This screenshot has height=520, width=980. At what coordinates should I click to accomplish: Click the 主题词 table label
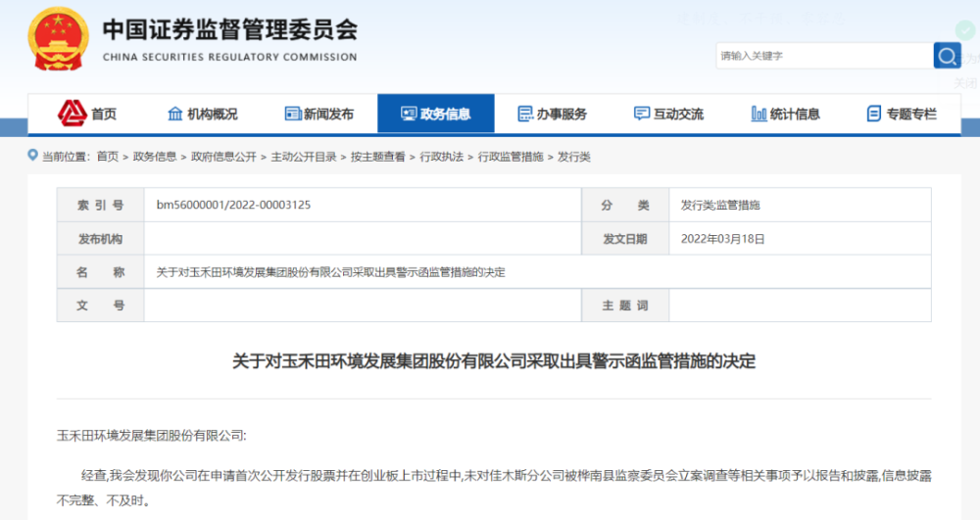pos(625,306)
